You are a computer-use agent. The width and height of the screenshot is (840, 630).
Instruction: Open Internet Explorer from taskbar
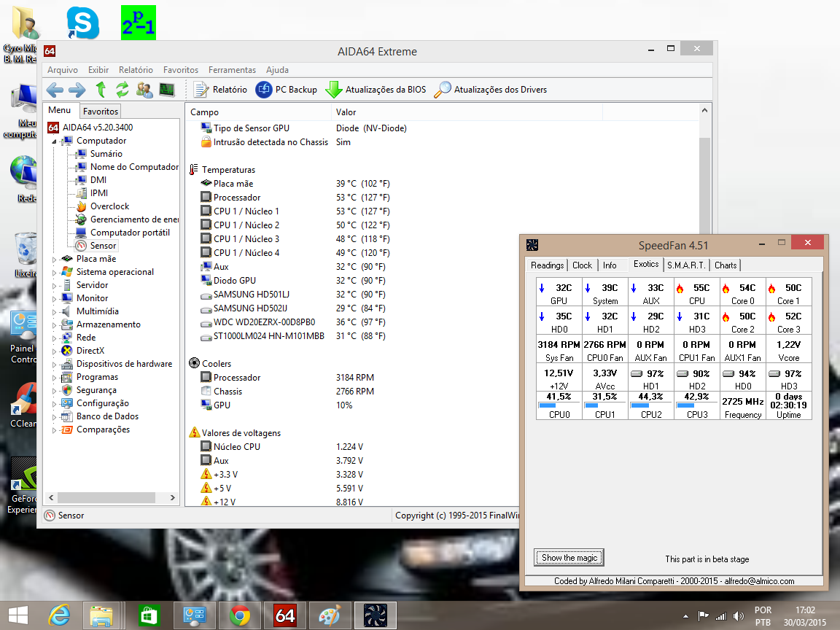pyautogui.click(x=59, y=615)
